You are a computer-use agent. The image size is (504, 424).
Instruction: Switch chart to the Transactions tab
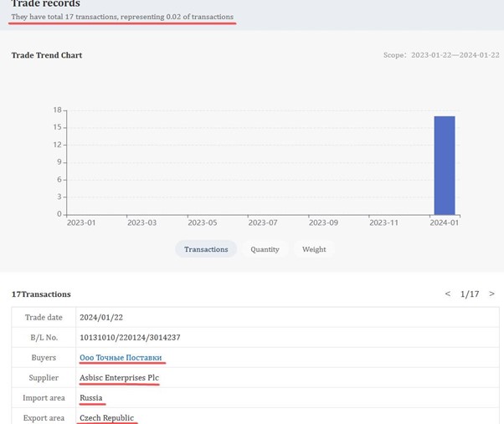point(206,249)
